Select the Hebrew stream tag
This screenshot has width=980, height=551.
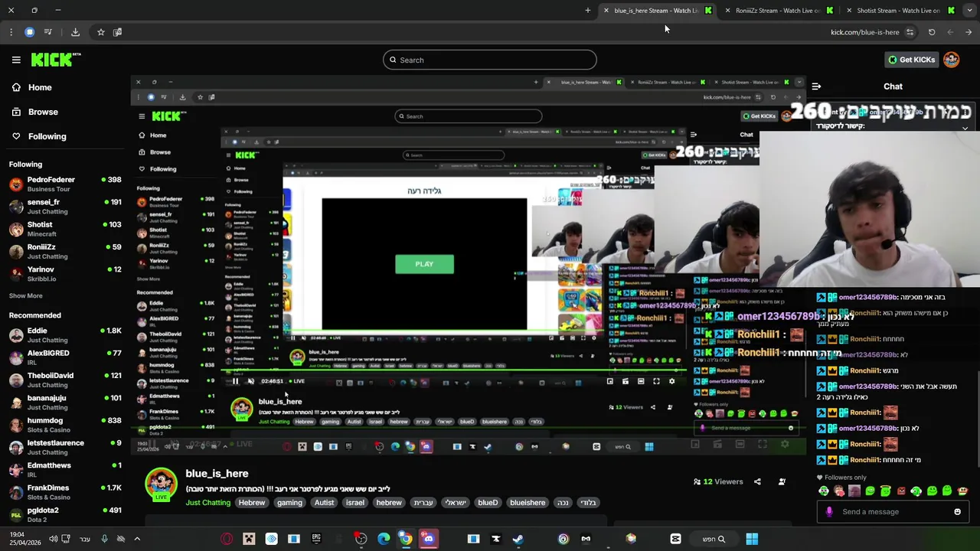coord(251,503)
